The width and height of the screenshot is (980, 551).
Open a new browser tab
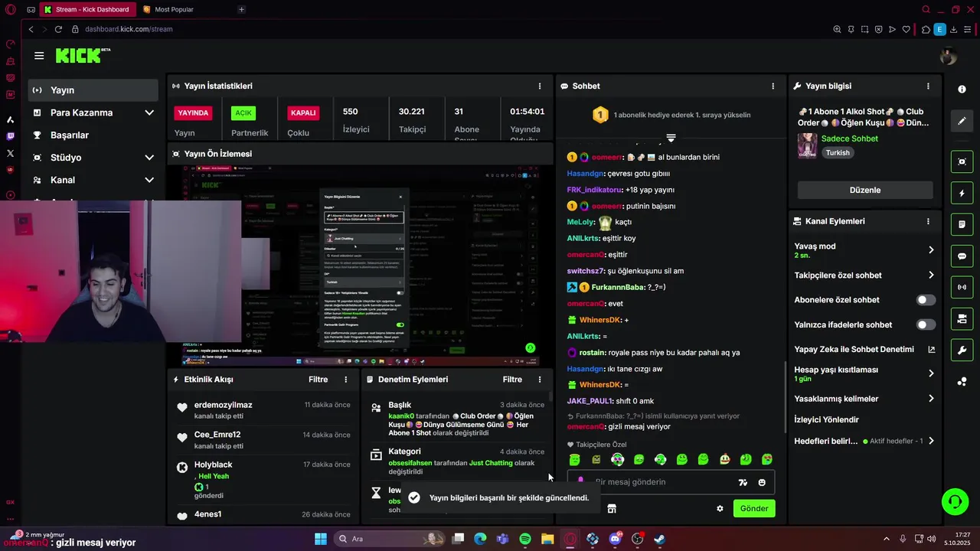[x=241, y=9]
